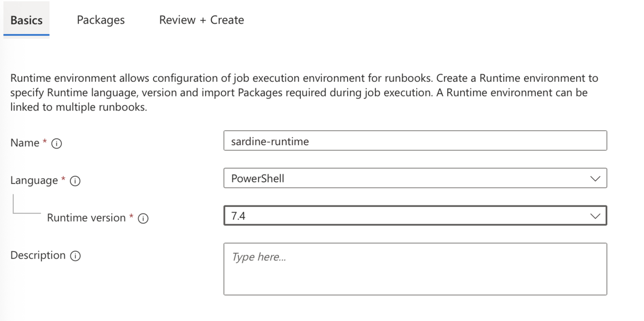Click the Name field label
644x321 pixels.
[25, 143]
